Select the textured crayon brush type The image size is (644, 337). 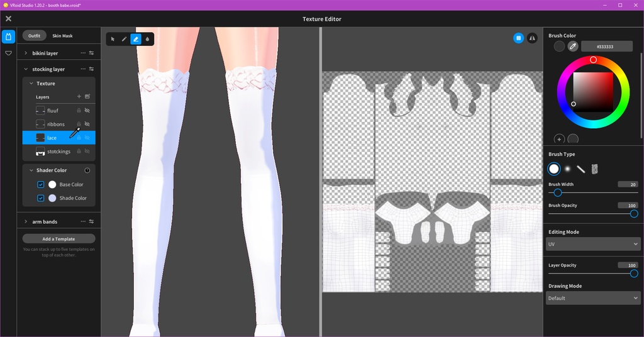coord(594,168)
